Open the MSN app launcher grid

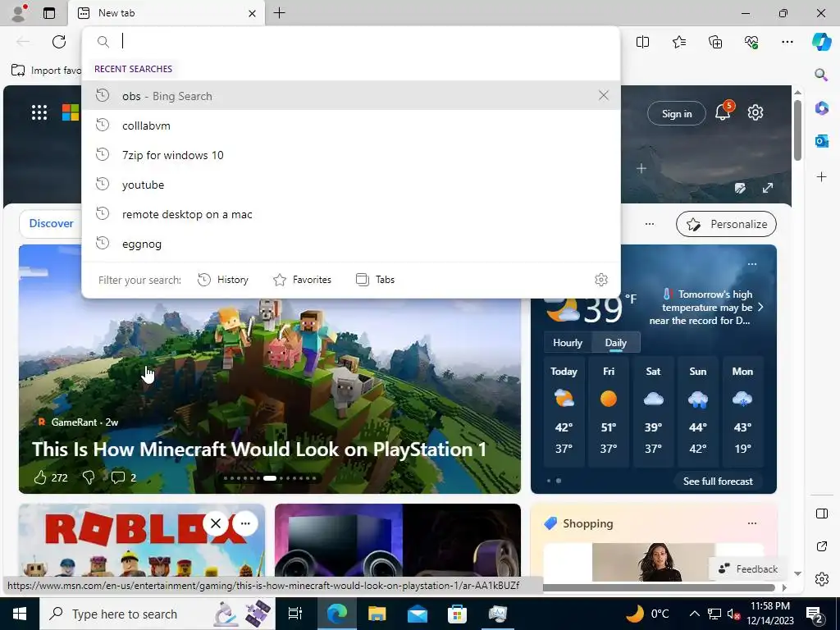(39, 112)
